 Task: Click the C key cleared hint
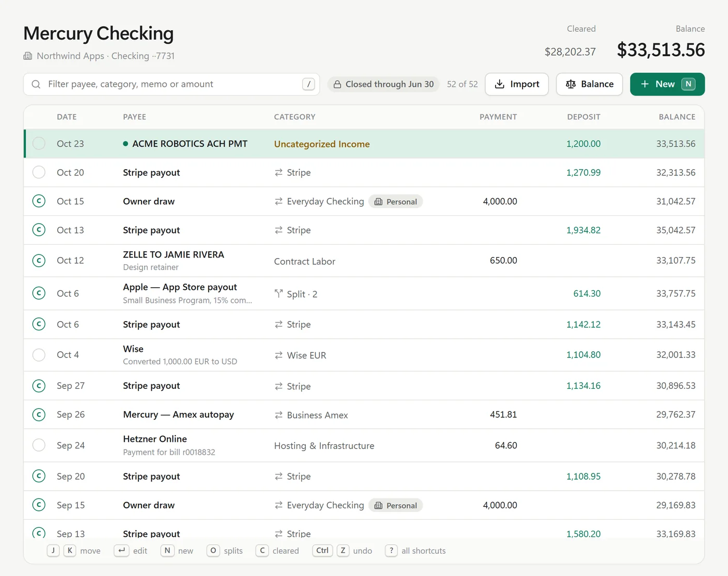tap(262, 551)
